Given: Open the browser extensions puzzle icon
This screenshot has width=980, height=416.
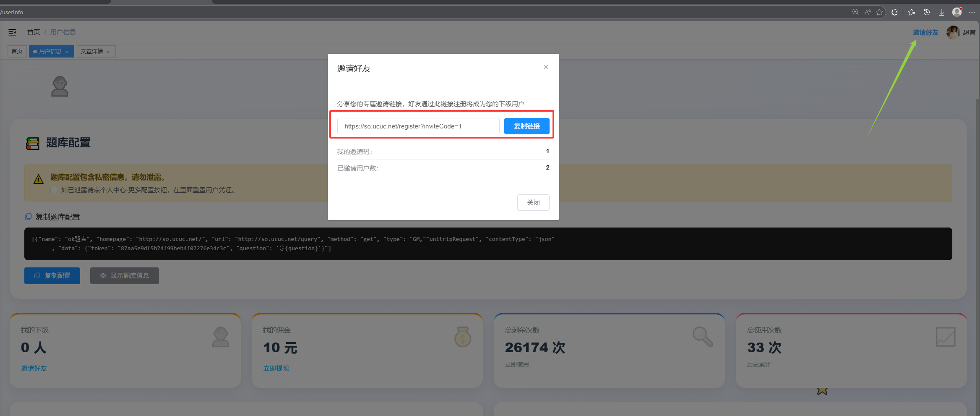Looking at the screenshot, I should pyautogui.click(x=894, y=12).
